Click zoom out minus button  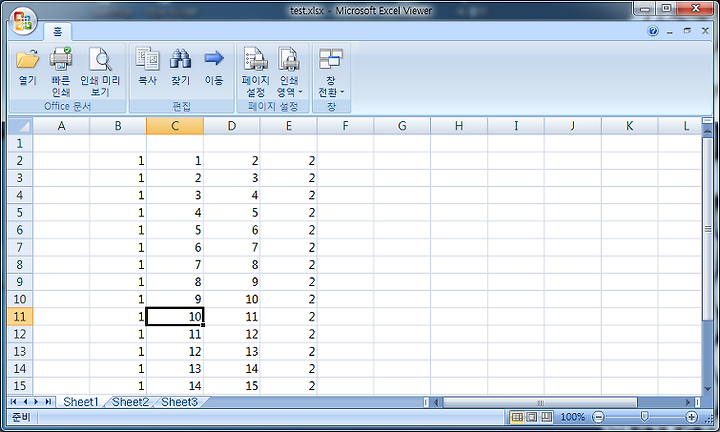point(598,417)
